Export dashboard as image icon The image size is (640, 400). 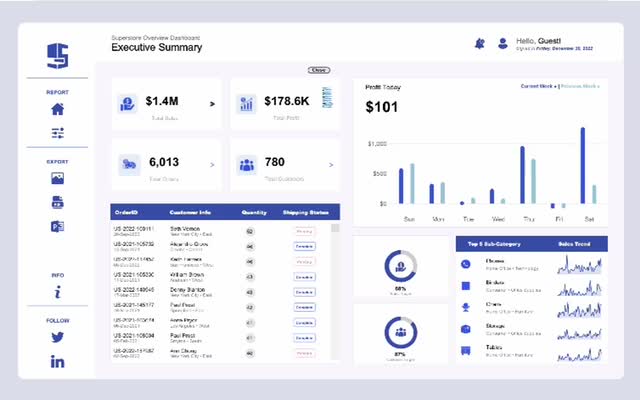click(x=58, y=178)
